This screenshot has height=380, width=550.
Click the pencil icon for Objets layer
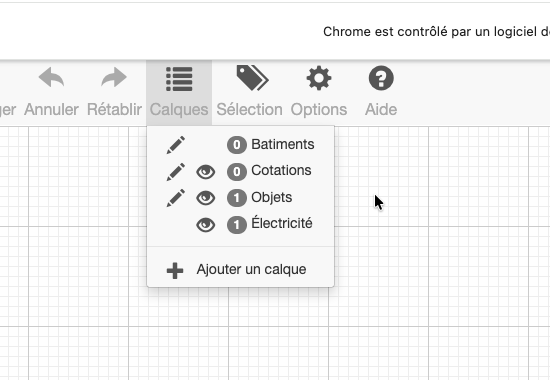[176, 198]
